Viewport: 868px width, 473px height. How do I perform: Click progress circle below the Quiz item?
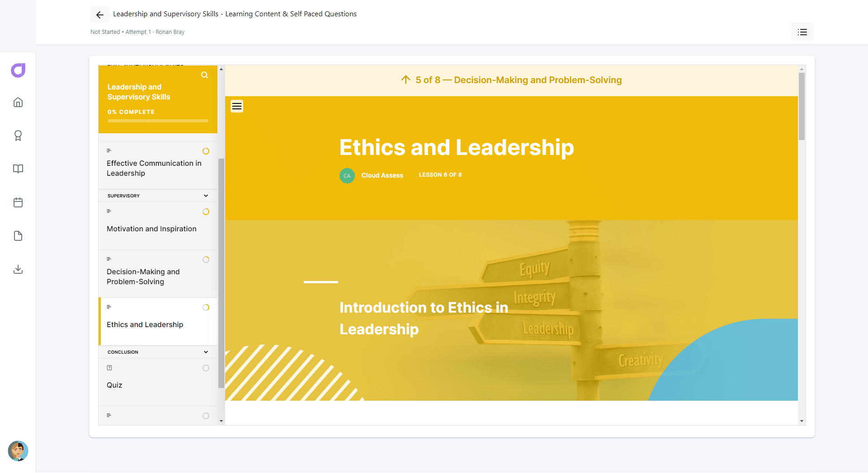pos(206,416)
